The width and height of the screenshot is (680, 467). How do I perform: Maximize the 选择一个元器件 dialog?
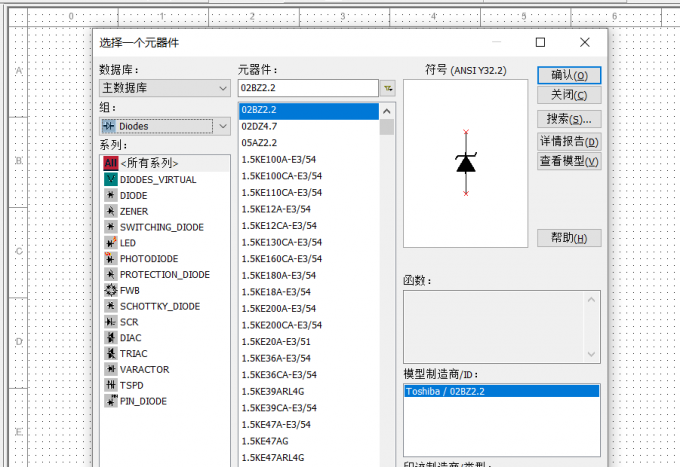[540, 42]
